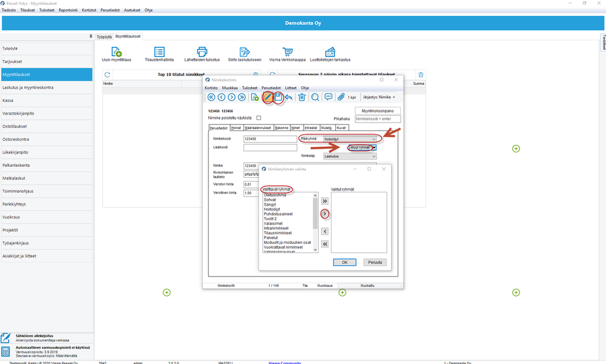606x364 pixels.
Task: Click scroll-down arrow of available groups list
Action: [x=315, y=250]
